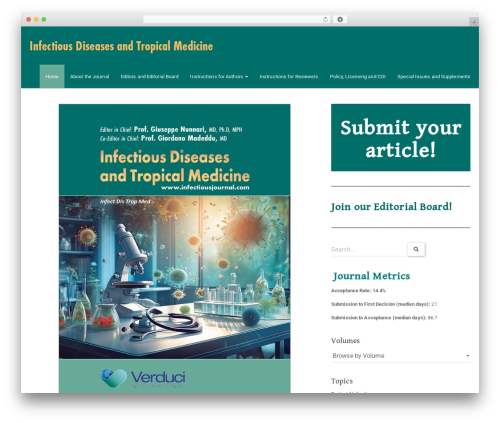
Task: Select the Acceptance Rate metric text
Action: coord(358,291)
